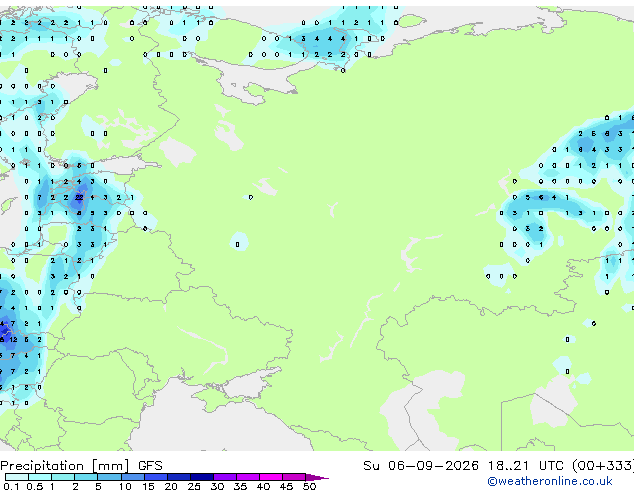Click the legend label '35'

pos(240,486)
